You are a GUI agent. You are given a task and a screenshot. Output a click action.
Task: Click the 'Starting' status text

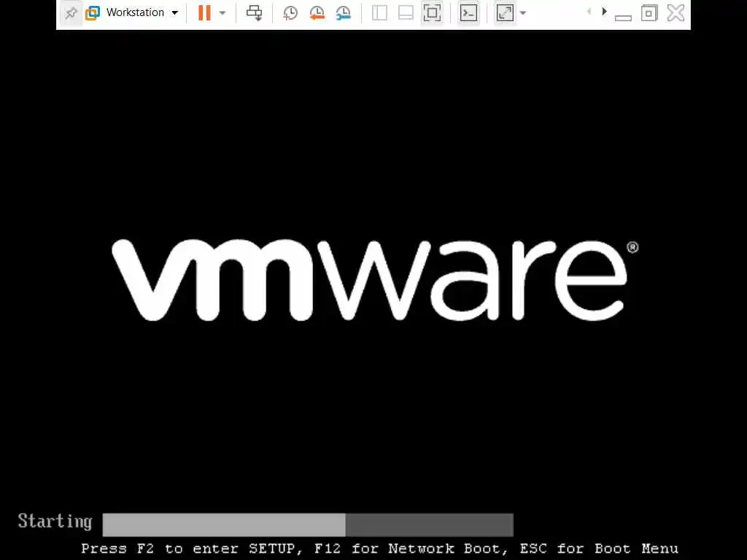pyautogui.click(x=55, y=522)
